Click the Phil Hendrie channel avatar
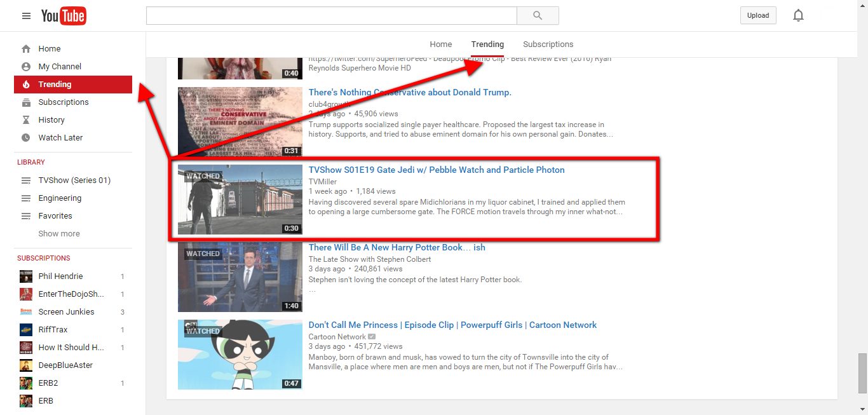Image resolution: width=868 pixels, height=415 pixels. [x=26, y=276]
